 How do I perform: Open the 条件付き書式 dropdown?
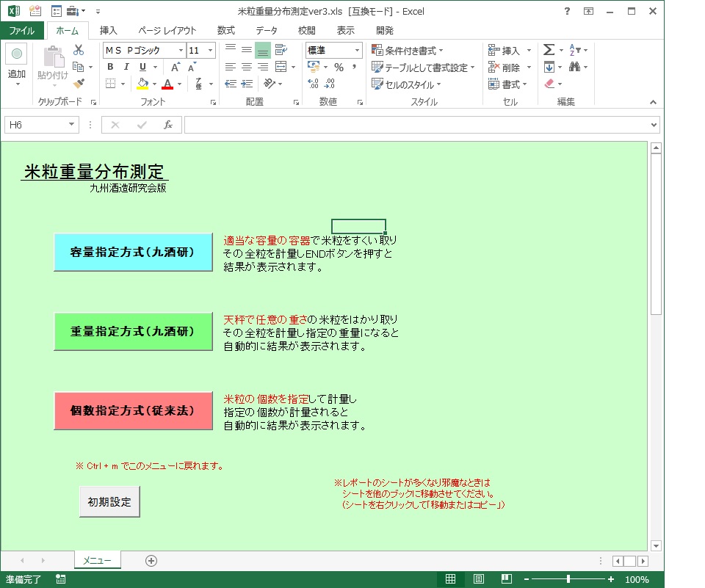(x=408, y=51)
